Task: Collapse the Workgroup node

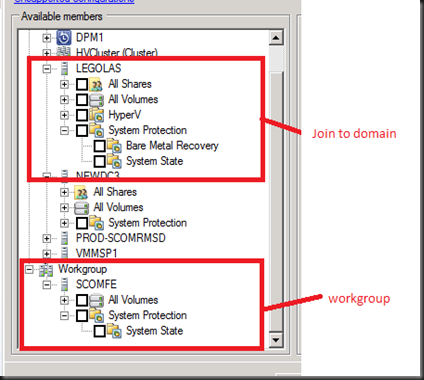Action: coord(29,269)
